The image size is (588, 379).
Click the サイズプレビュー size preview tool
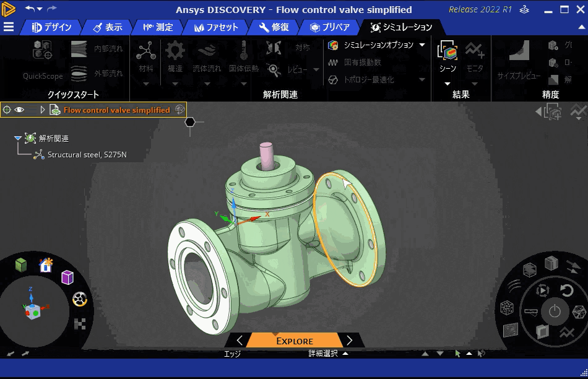click(519, 60)
